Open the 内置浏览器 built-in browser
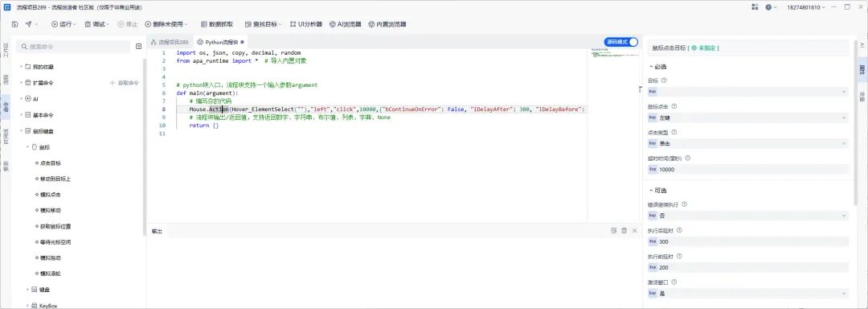Viewport: 868px width, 309px height. pos(387,24)
